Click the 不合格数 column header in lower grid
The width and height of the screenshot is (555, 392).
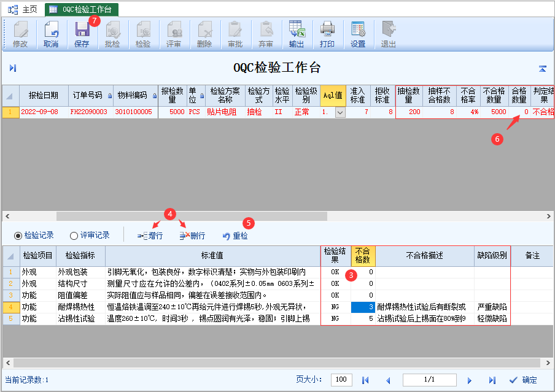pos(363,256)
